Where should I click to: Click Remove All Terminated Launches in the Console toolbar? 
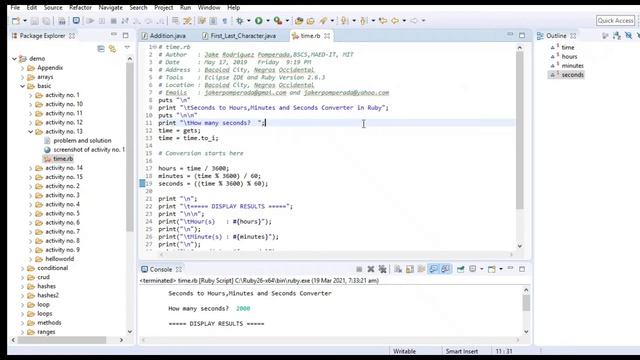click(x=382, y=269)
